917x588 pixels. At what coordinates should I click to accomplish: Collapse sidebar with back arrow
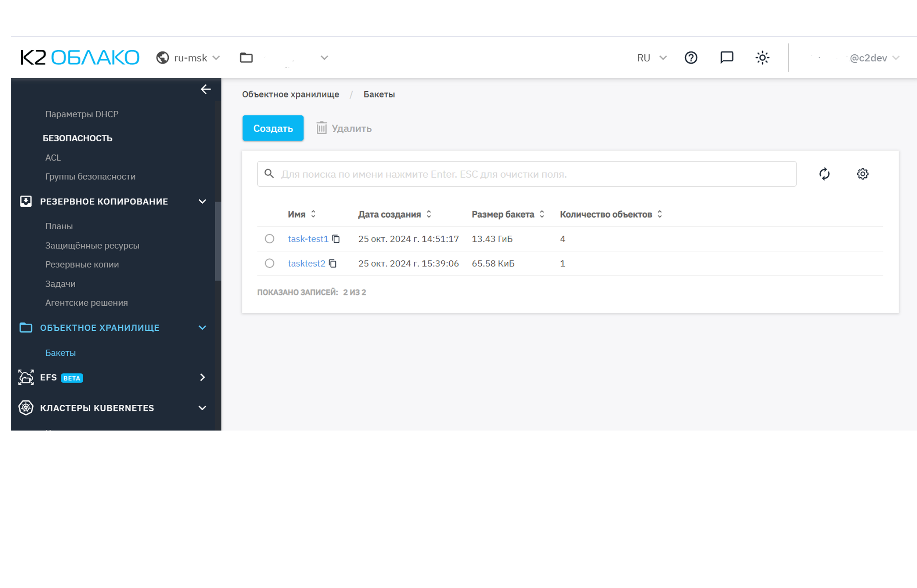pos(206,89)
